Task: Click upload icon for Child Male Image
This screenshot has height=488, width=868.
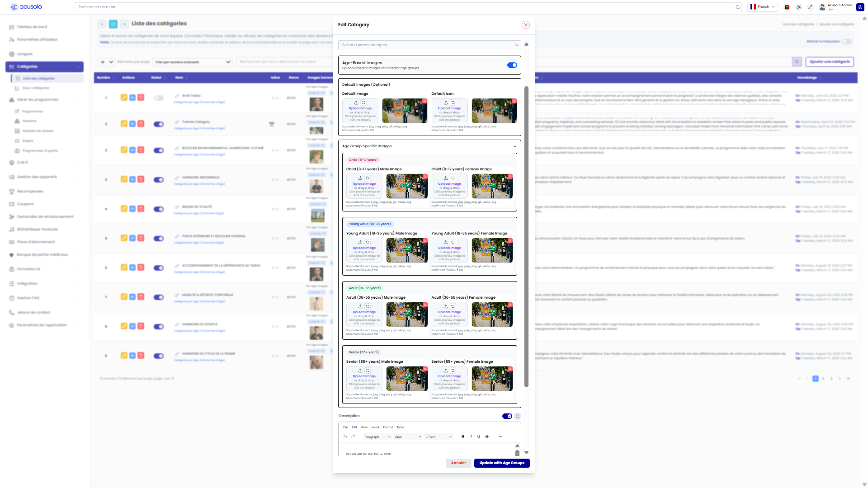Action: tap(360, 178)
